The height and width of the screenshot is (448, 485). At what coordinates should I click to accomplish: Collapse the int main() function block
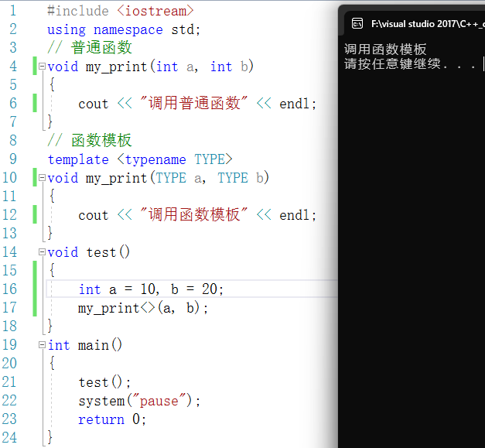click(x=42, y=344)
